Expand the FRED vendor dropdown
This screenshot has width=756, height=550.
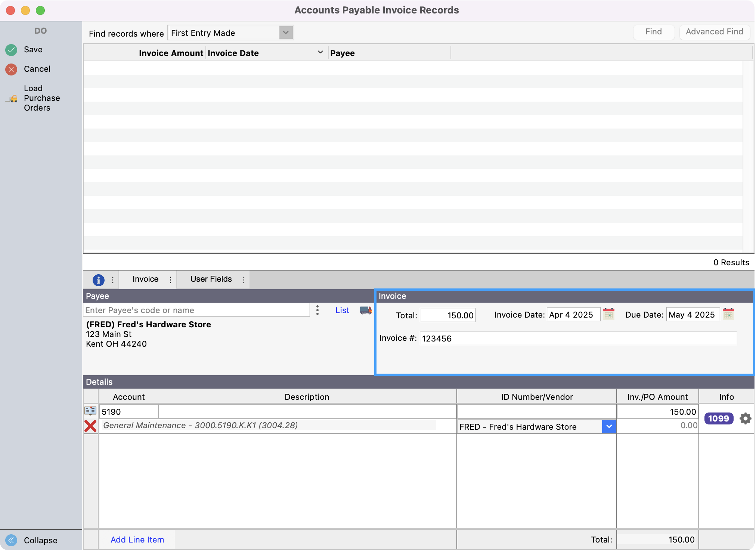pos(609,426)
